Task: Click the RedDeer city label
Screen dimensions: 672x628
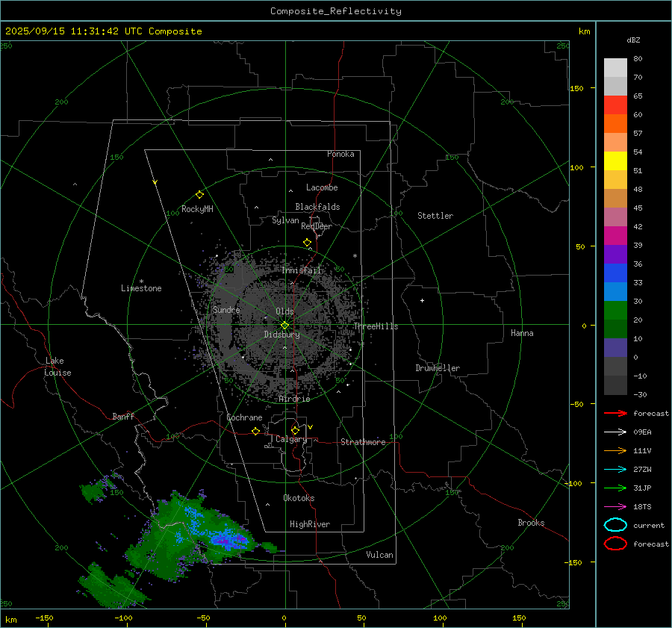Action: tap(317, 226)
